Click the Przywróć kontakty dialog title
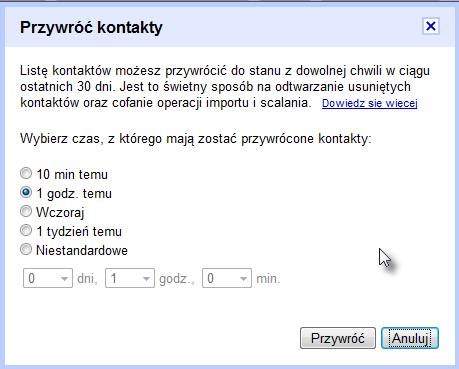 click(x=91, y=27)
